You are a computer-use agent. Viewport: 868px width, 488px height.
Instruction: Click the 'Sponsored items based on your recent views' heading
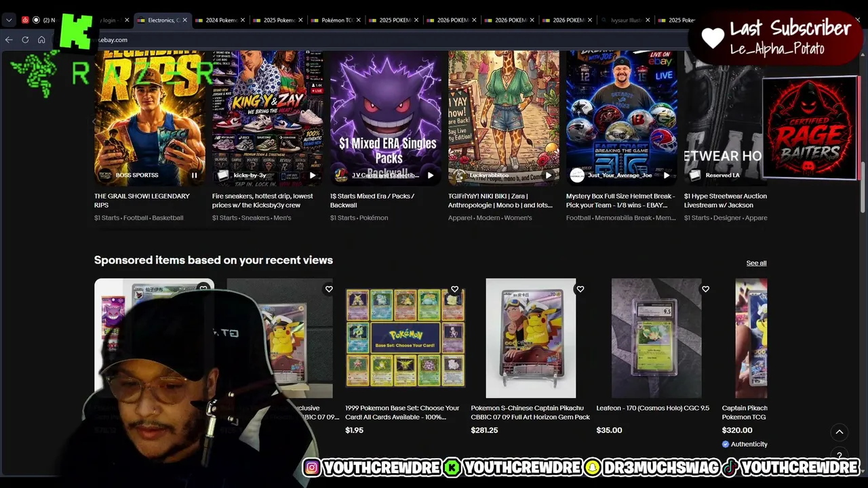pyautogui.click(x=214, y=260)
